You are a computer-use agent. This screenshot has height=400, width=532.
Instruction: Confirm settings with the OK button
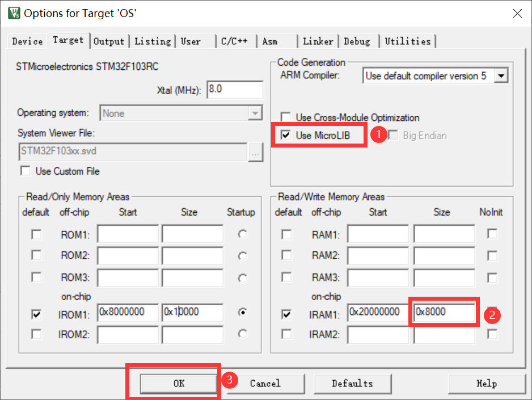[x=179, y=384]
